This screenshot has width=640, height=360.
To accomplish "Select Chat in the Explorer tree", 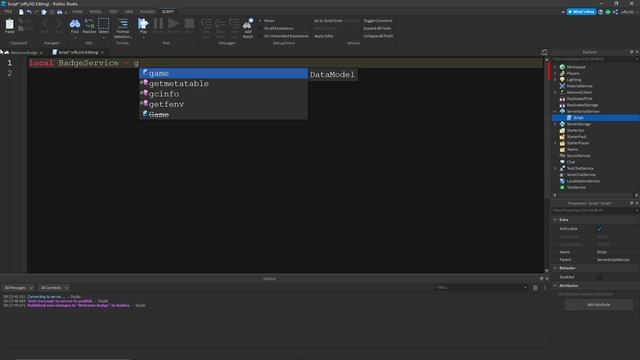I will (x=571, y=162).
